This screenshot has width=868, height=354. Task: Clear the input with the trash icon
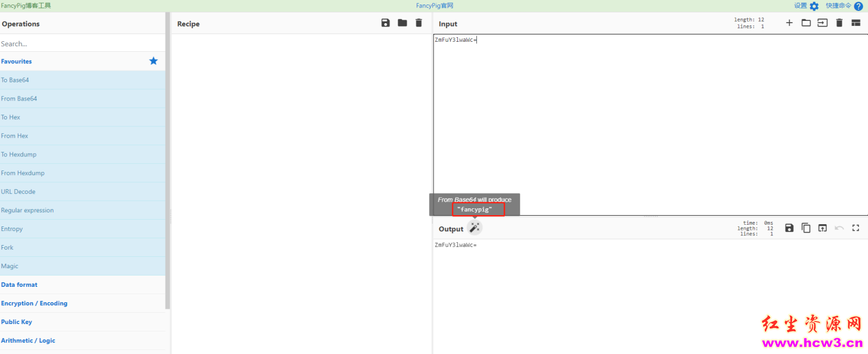click(x=839, y=23)
